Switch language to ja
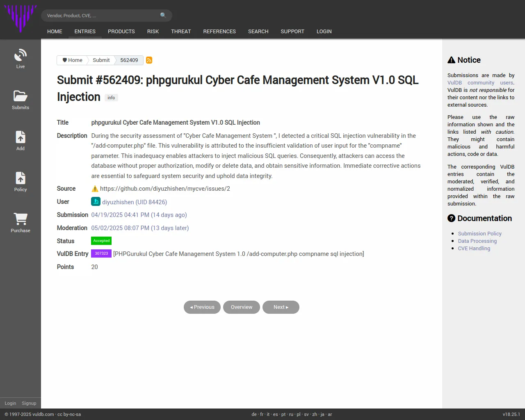 pyautogui.click(x=322, y=414)
